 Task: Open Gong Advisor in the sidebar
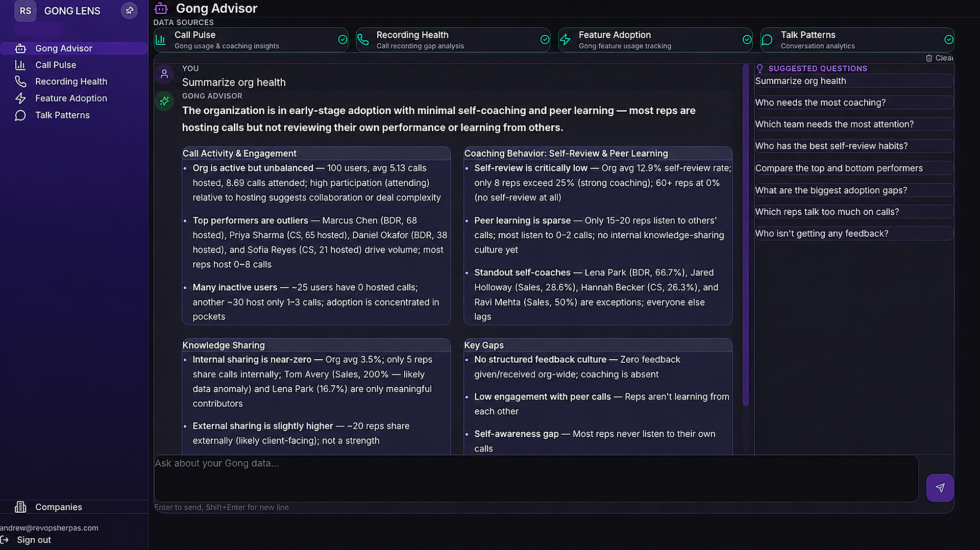point(74,48)
